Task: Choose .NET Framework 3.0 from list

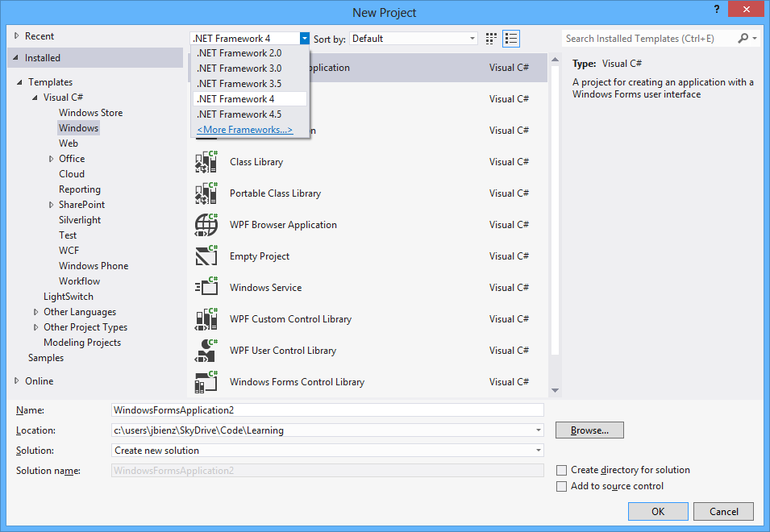Action: pos(249,69)
